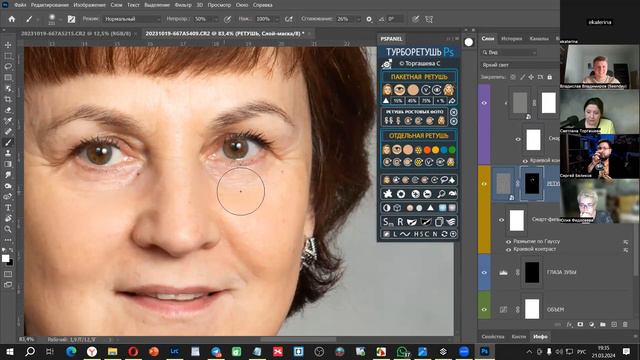Lock all attributes with the padlock icon
Image resolution: width=640 pixels, height=360 pixels.
coord(549,77)
